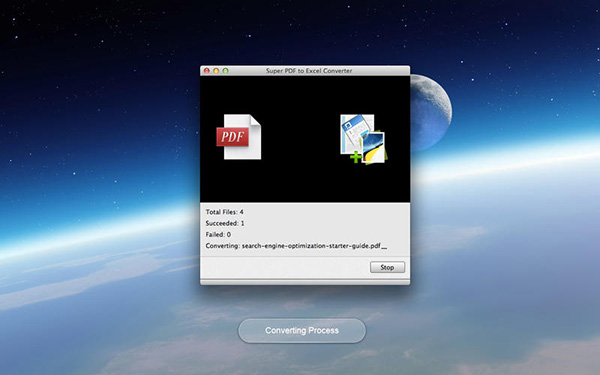
Task: Click the Super PDF to Excel Converter title
Action: (309, 71)
